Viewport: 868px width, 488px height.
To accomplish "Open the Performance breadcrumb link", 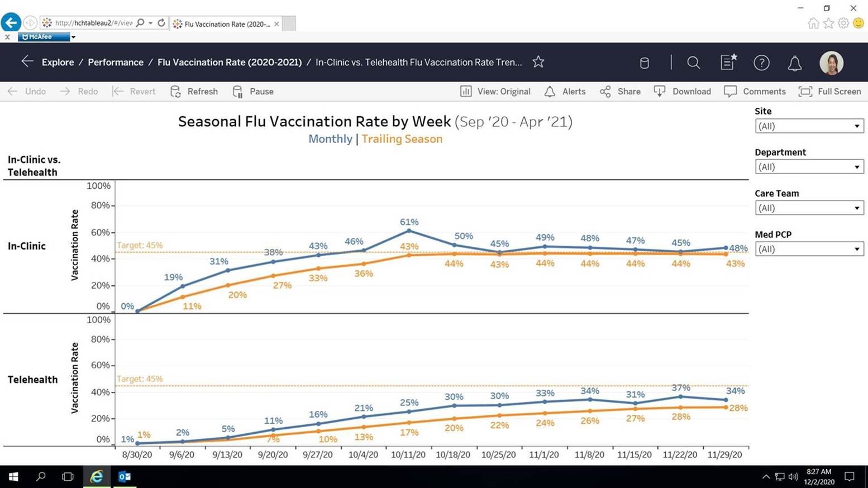I will (x=116, y=62).
